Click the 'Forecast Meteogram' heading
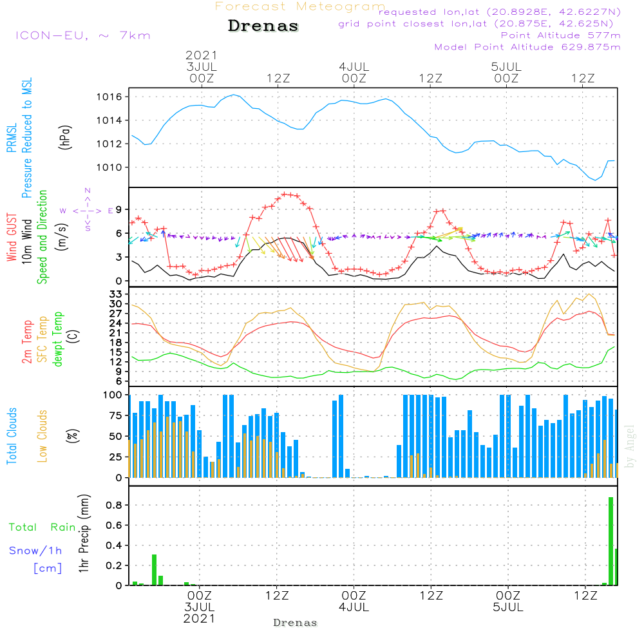644x644 pixels. click(x=300, y=6)
